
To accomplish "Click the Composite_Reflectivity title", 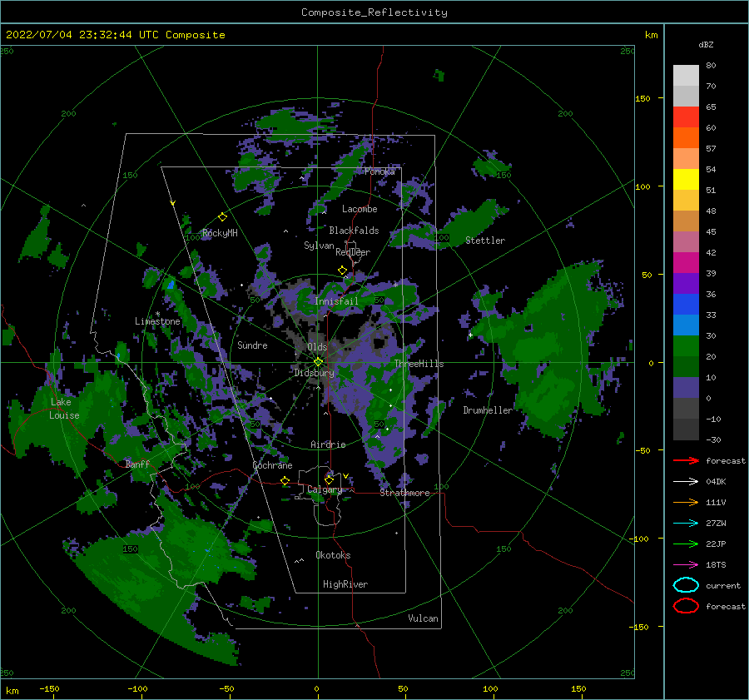I will click(374, 12).
